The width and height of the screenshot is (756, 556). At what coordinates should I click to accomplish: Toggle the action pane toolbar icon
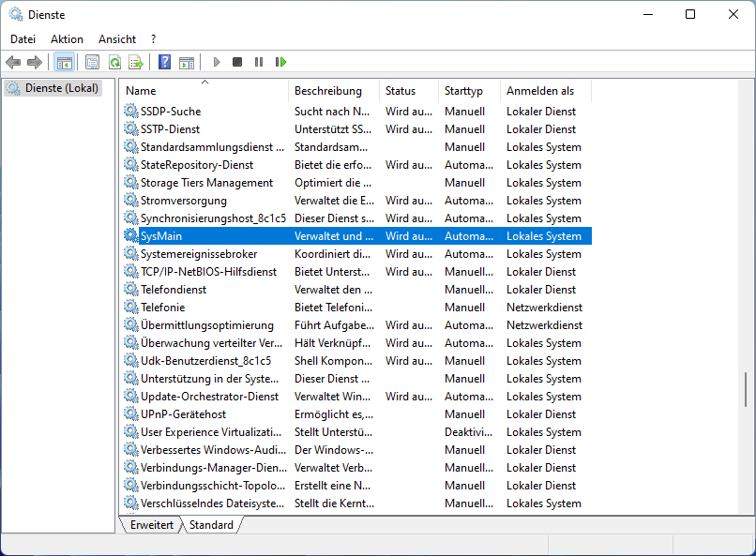187,63
